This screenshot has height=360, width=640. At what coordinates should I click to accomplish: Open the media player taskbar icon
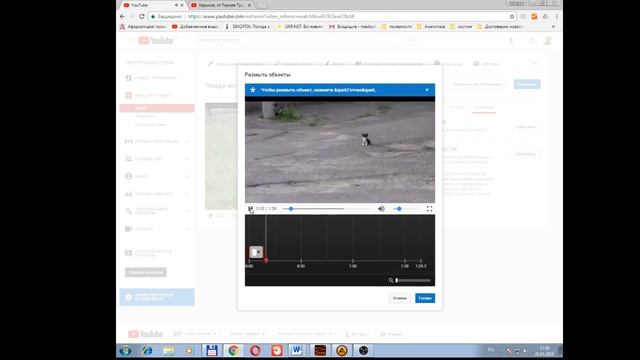190,350
